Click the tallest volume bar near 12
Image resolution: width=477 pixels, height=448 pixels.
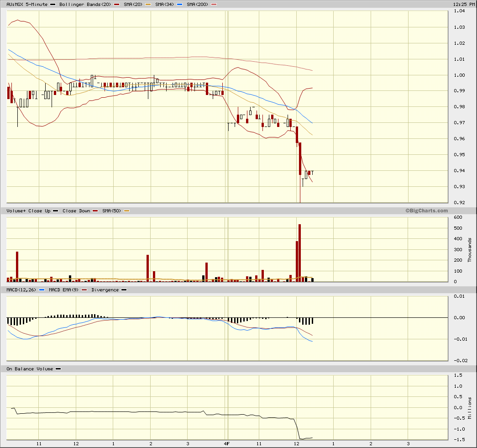click(299, 253)
